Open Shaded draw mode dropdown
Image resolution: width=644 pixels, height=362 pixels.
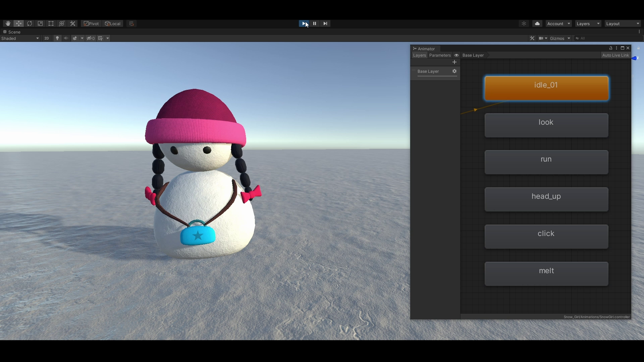pos(20,38)
